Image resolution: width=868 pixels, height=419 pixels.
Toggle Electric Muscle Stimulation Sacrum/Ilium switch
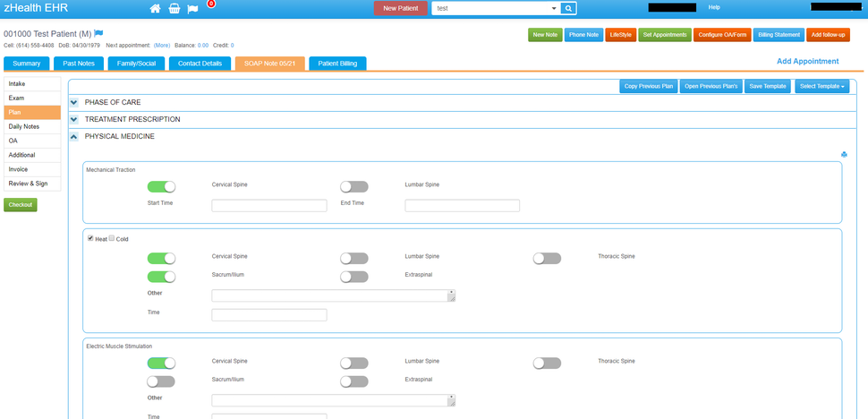point(161,381)
